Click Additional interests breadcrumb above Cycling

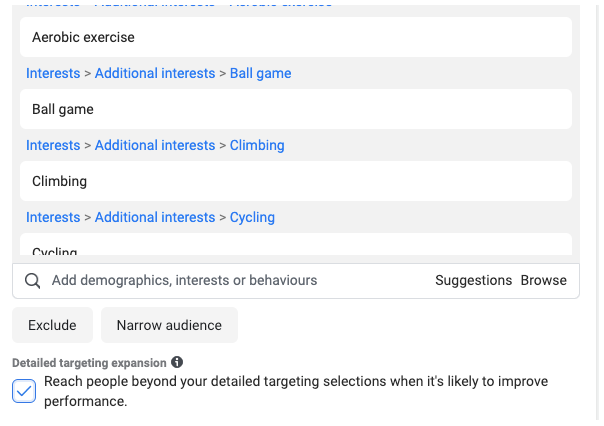coord(155,217)
